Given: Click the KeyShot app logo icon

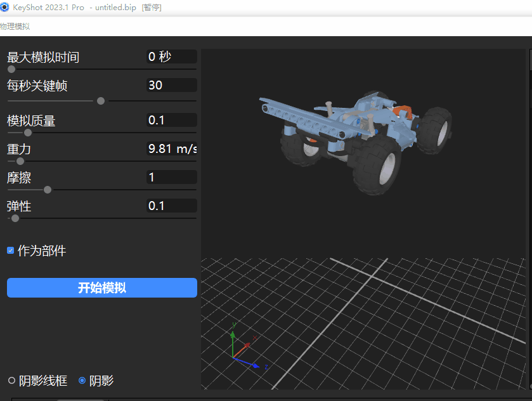Looking at the screenshot, I should (4, 7).
